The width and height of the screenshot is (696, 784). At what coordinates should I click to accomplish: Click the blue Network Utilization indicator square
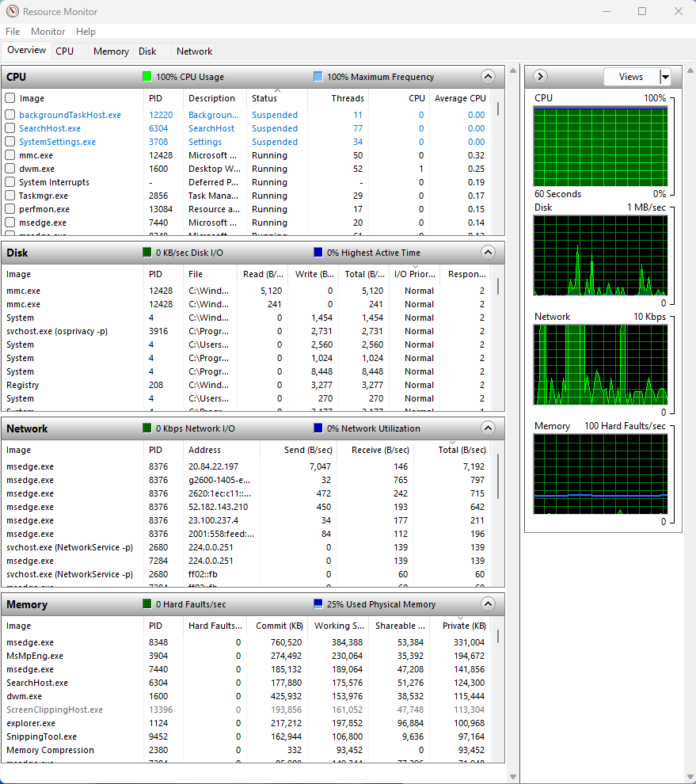pos(318,428)
